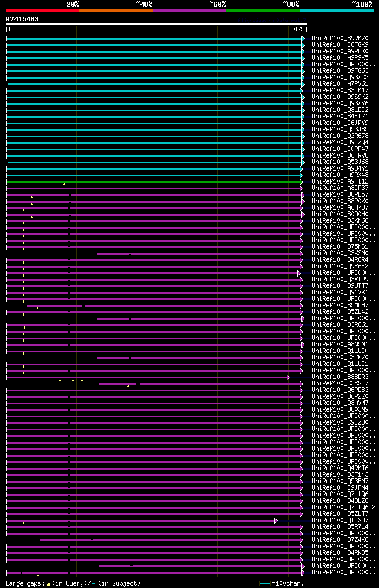Select the AV415463 query name

pyautogui.click(x=22, y=19)
